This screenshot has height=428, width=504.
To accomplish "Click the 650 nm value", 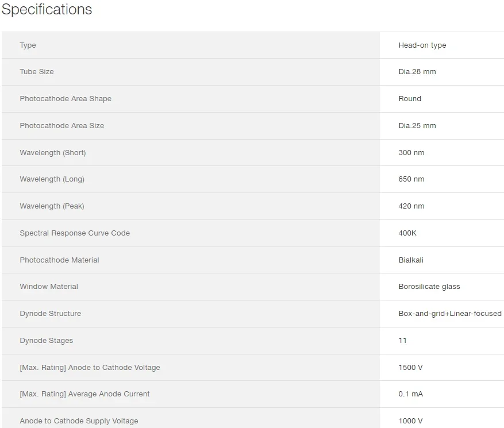I will click(411, 179).
